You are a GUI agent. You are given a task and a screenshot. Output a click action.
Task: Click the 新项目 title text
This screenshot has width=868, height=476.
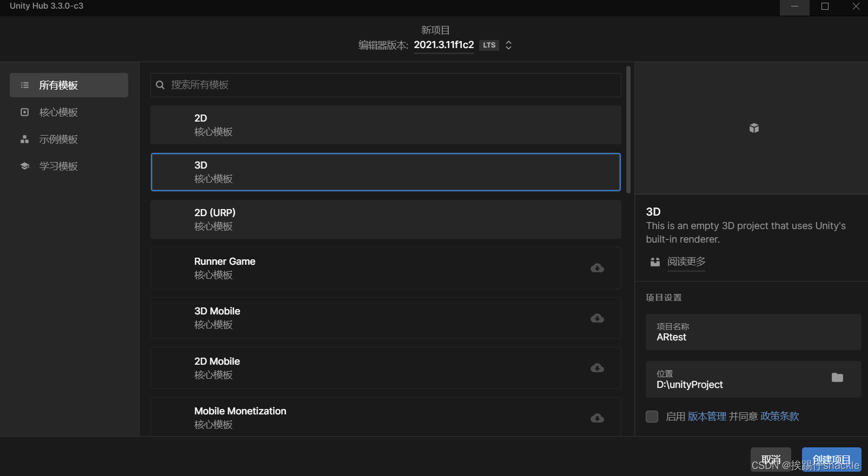pos(435,30)
